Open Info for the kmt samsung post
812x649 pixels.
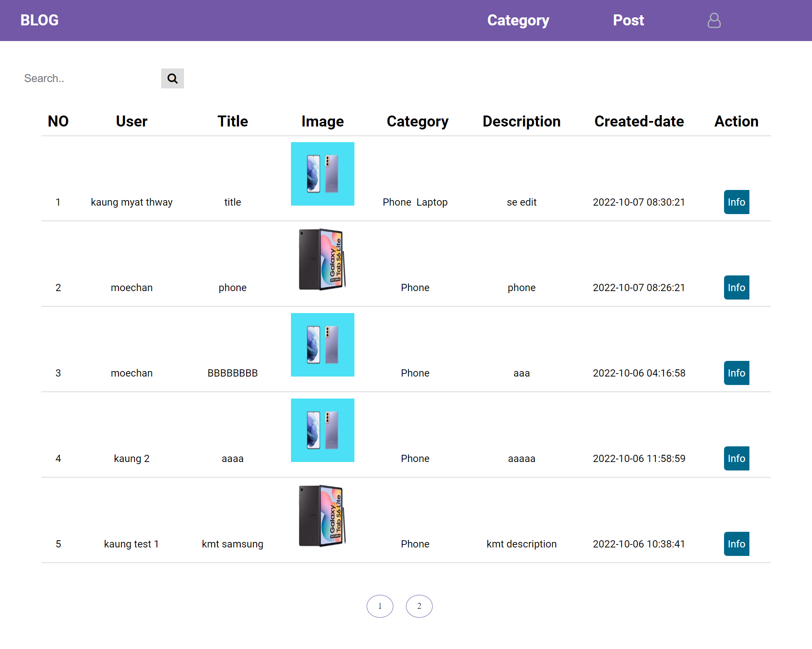pos(736,544)
